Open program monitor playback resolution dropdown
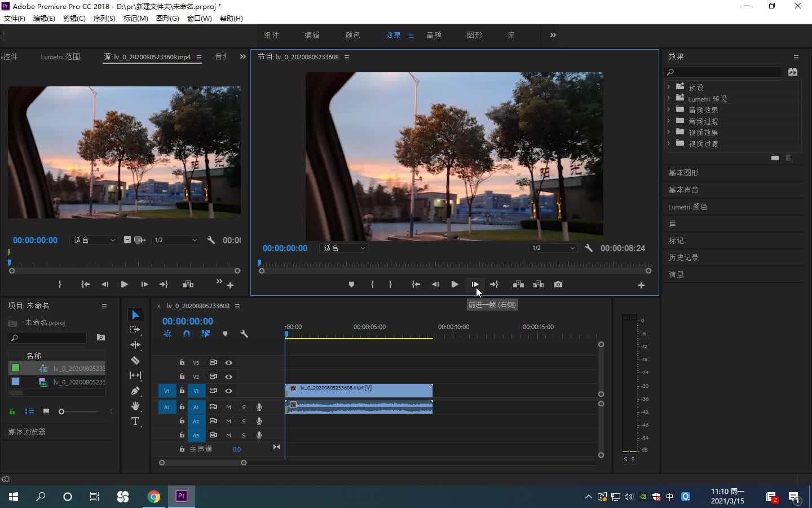812x508 pixels. click(x=553, y=248)
